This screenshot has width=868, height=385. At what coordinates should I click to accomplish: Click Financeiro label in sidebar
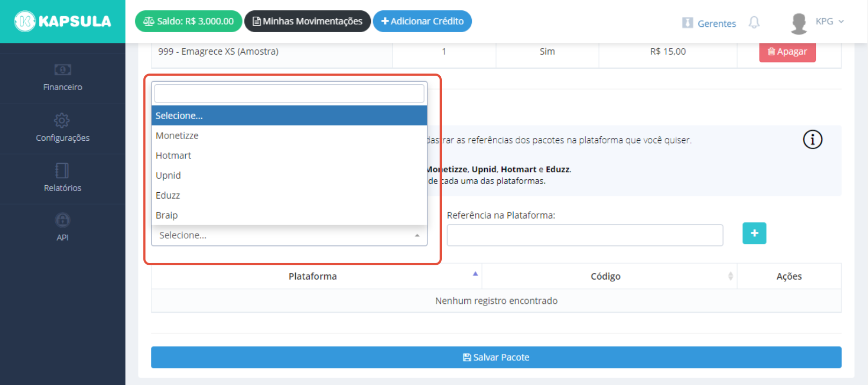pos(62,87)
